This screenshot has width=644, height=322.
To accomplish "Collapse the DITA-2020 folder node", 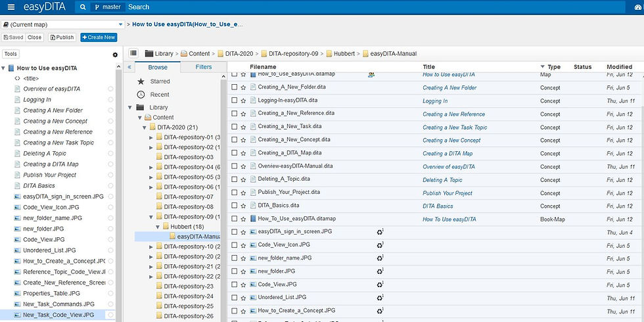I will tap(144, 127).
